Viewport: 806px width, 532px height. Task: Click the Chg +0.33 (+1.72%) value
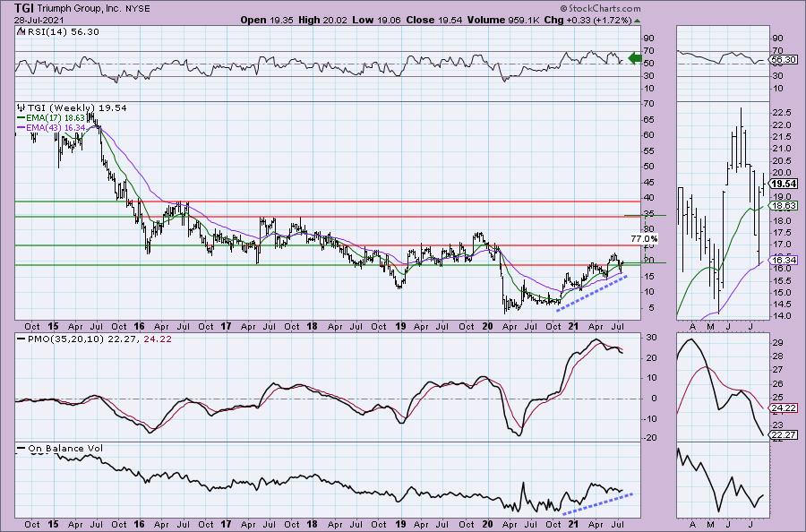(587, 20)
